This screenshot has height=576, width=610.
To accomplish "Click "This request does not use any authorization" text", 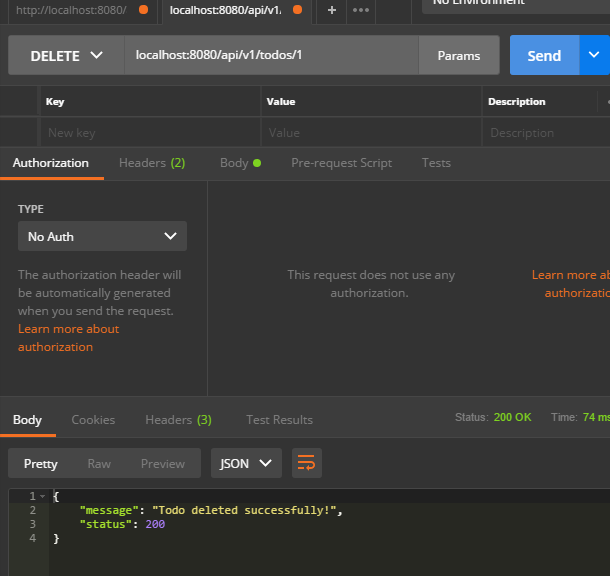I will [371, 284].
